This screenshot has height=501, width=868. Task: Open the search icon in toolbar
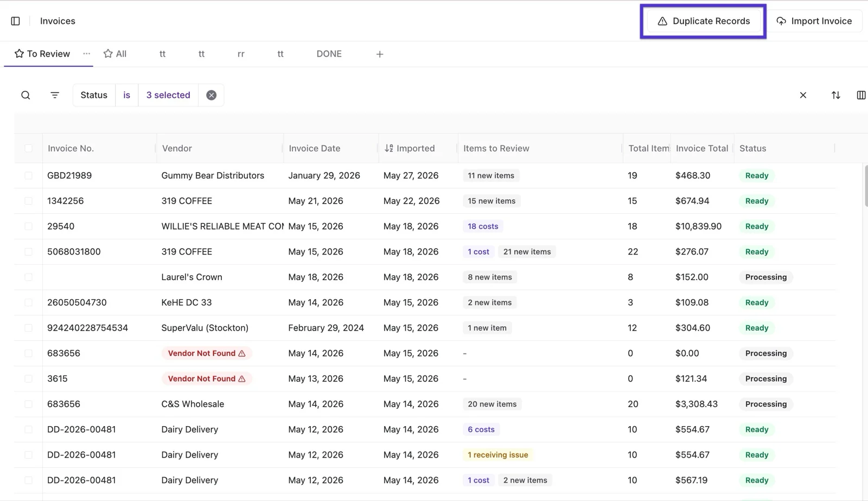(25, 95)
